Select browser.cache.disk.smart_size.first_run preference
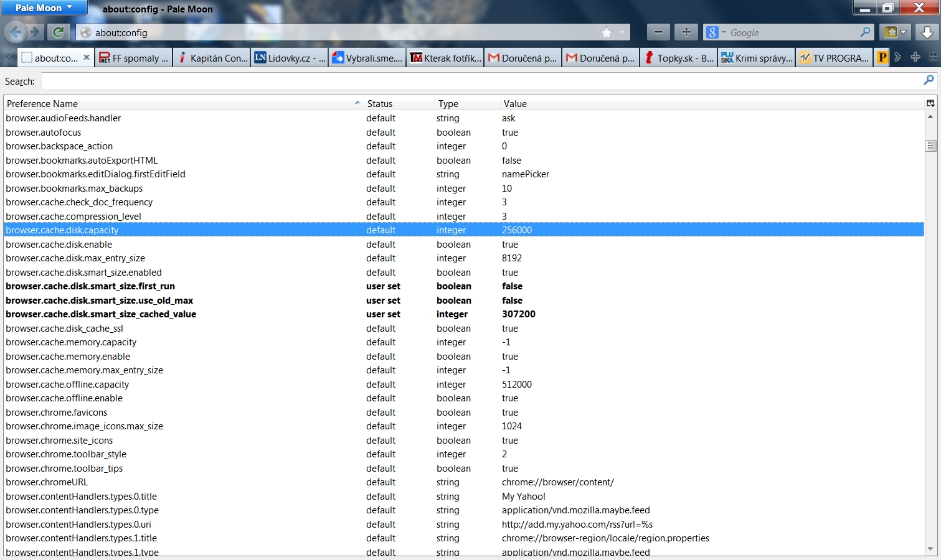This screenshot has height=560, width=941. tap(464, 286)
